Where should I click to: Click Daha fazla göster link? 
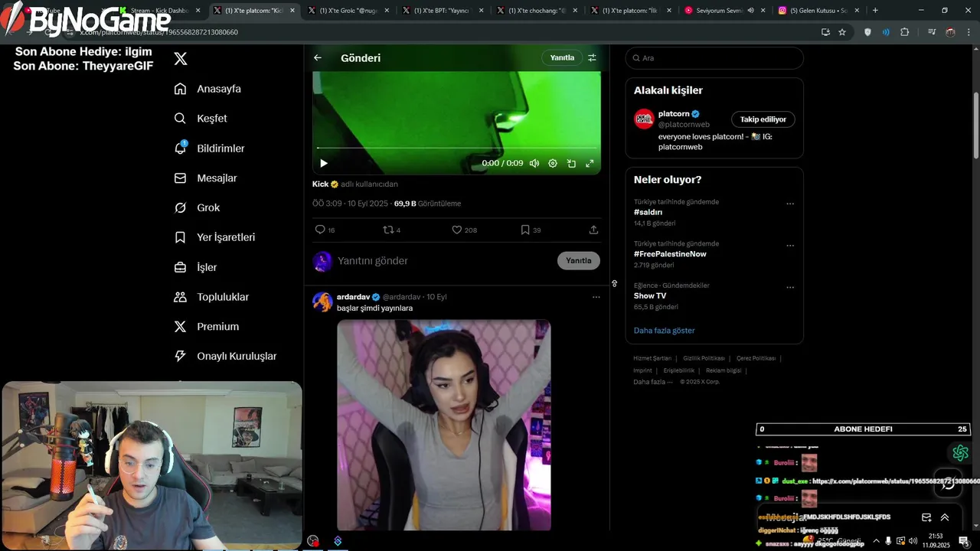click(665, 331)
